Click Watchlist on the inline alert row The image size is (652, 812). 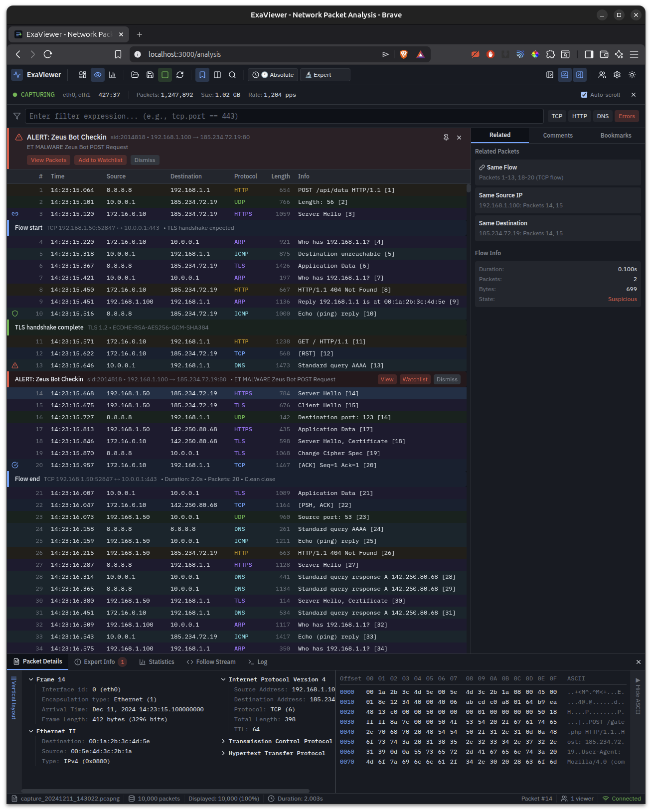(415, 379)
